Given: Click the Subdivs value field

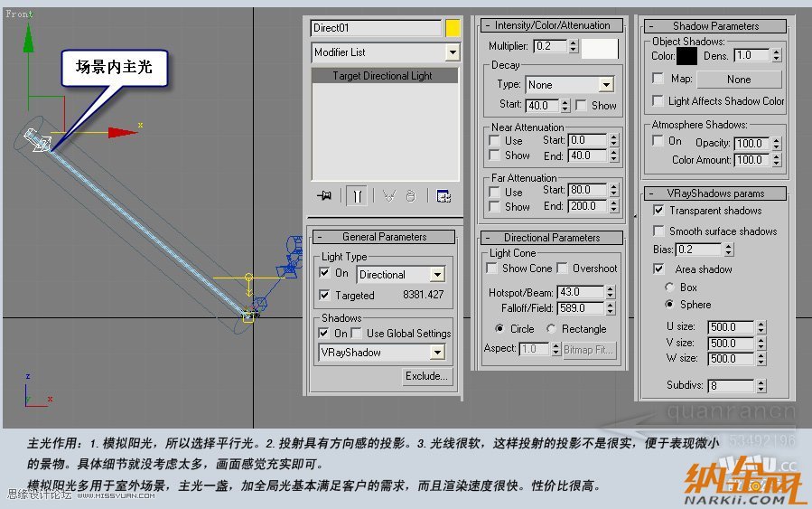Looking at the screenshot, I should click(x=731, y=386).
